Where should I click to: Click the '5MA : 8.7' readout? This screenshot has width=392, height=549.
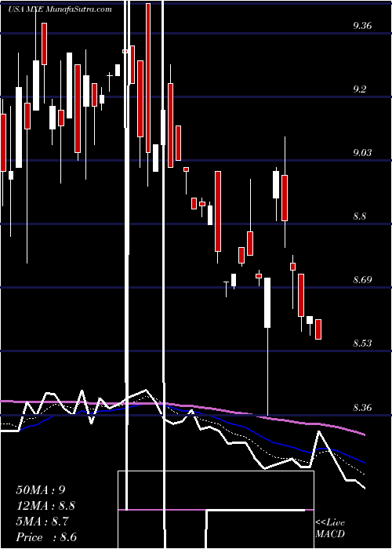point(42,522)
